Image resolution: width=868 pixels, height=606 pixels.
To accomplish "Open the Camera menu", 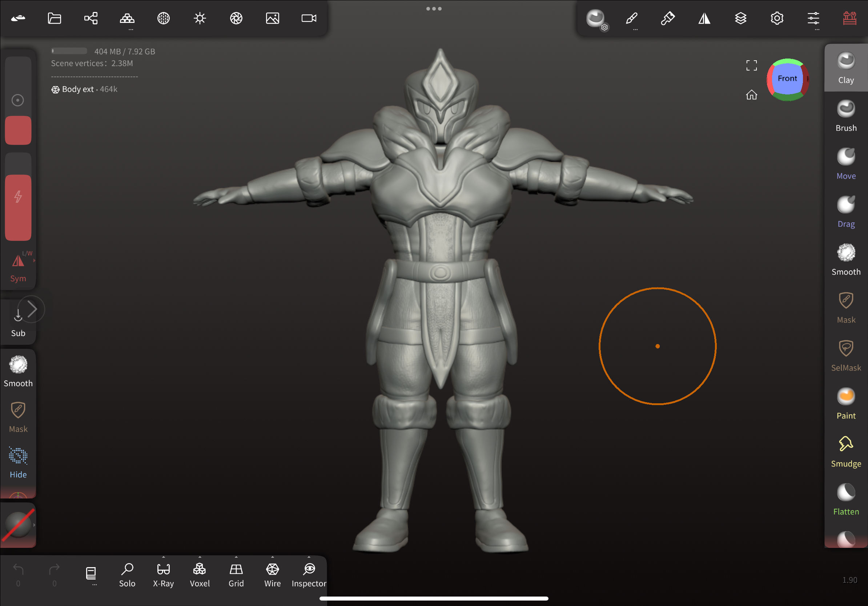I will [x=309, y=18].
